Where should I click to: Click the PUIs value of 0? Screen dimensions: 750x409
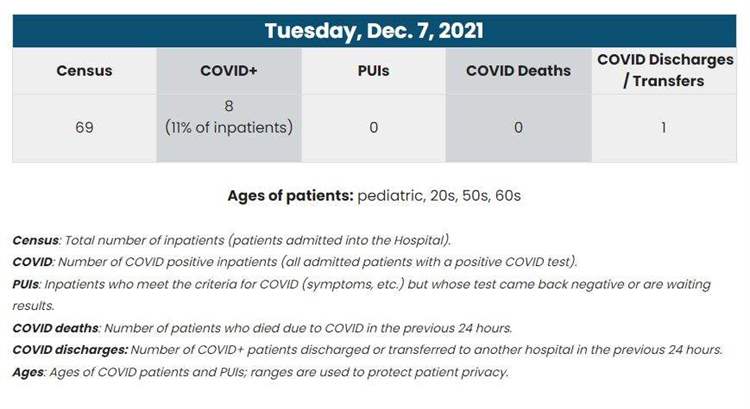coord(374,128)
